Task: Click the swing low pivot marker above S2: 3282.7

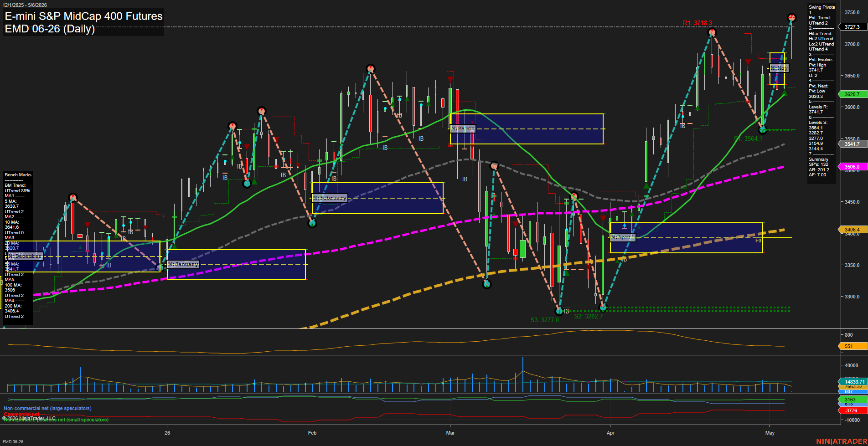Action: (x=603, y=308)
